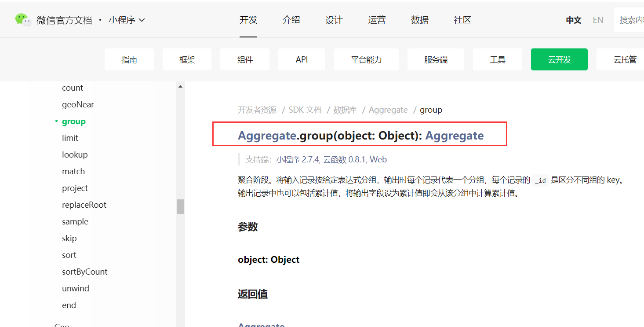Image resolution: width=644 pixels, height=327 pixels.
Task: Click the 参数 section heading
Action: tap(248, 227)
